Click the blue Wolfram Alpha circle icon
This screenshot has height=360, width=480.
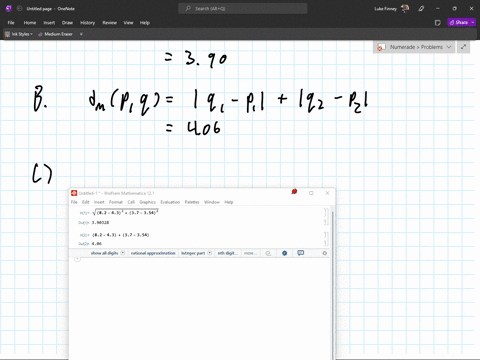pyautogui.click(x=284, y=253)
